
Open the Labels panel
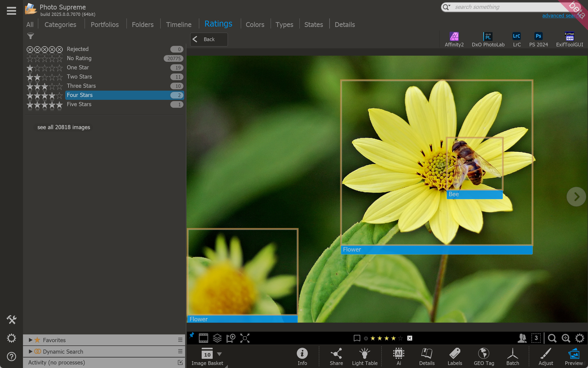point(455,357)
